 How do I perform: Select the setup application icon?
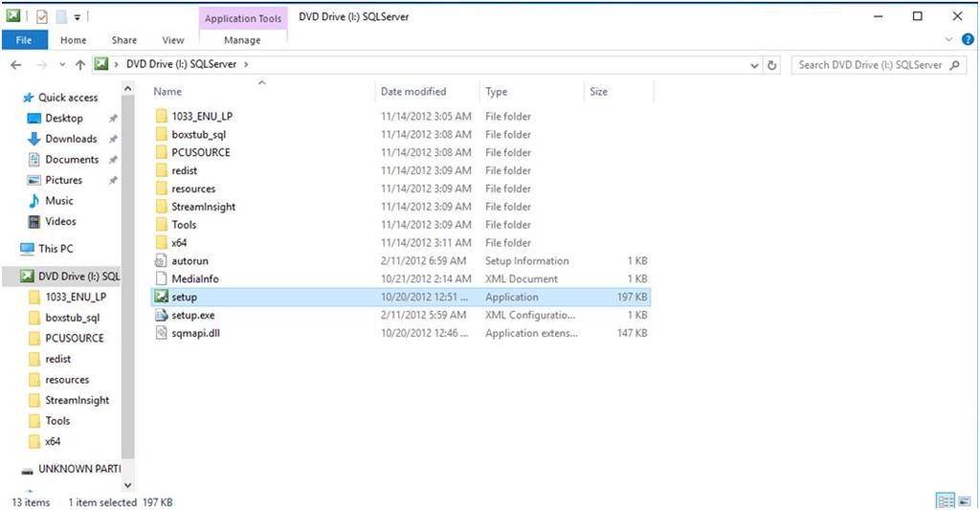coord(161,297)
